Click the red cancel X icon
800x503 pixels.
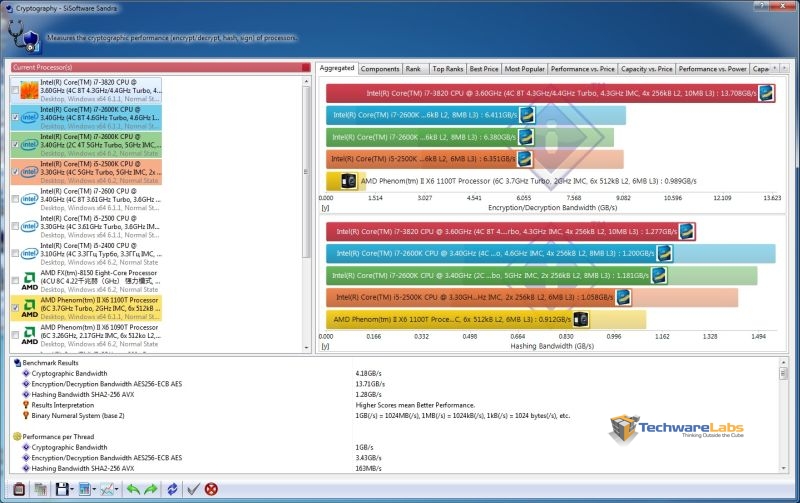coord(211,489)
